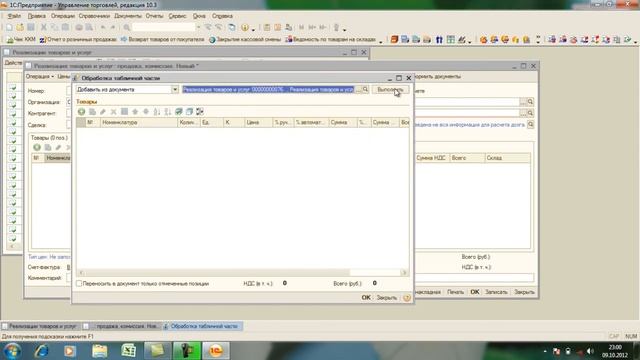
Task: Click the blue double-arrow icon in right toolbar
Action: coord(439,40)
